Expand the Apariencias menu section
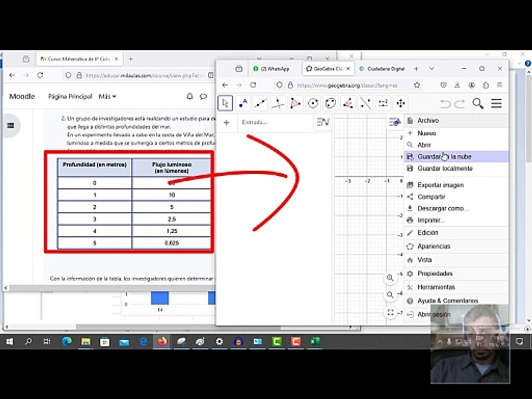This screenshot has width=532, height=399. (456, 246)
